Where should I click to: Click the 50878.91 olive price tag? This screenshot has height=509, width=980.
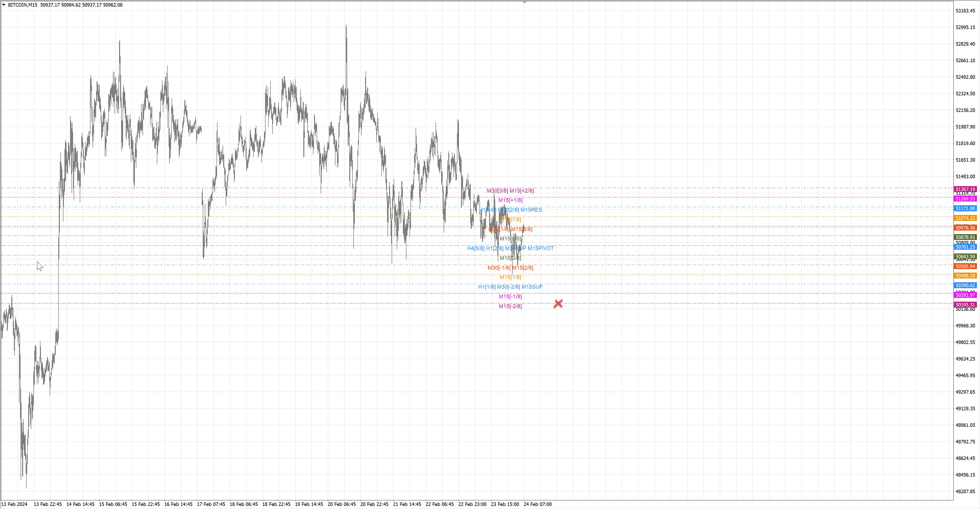click(965, 237)
